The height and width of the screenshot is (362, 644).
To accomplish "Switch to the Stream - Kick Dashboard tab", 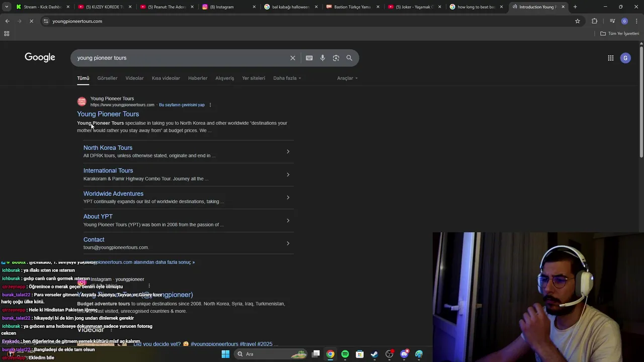I will (43, 7).
